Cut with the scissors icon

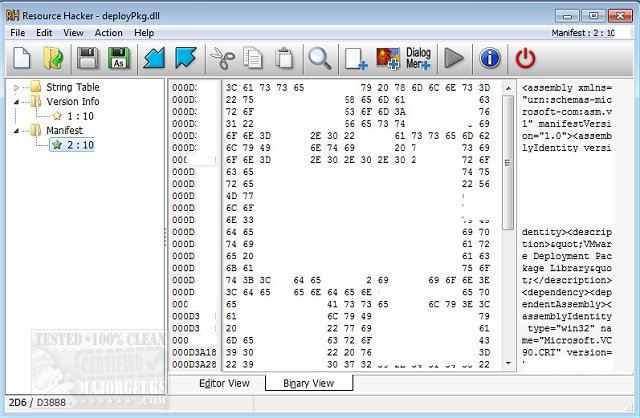point(222,58)
